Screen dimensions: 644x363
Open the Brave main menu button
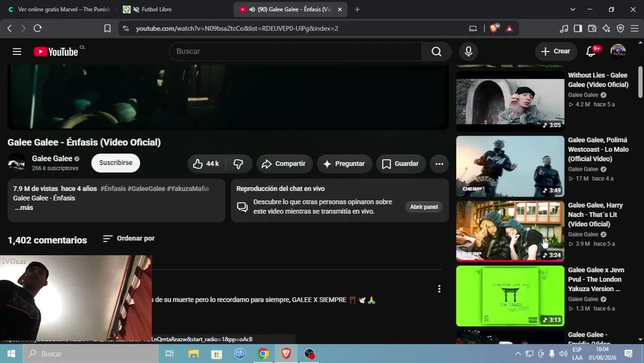point(634,29)
